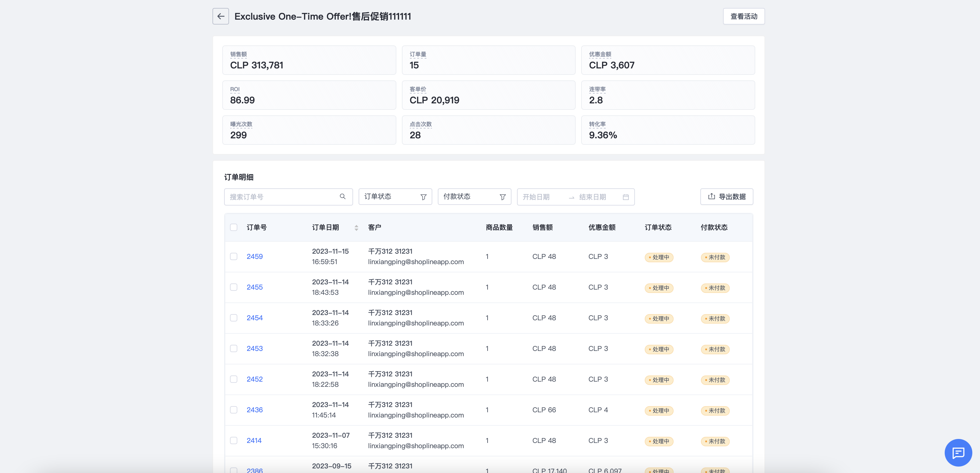Open order 2455 link
The image size is (980, 473).
tap(255, 287)
